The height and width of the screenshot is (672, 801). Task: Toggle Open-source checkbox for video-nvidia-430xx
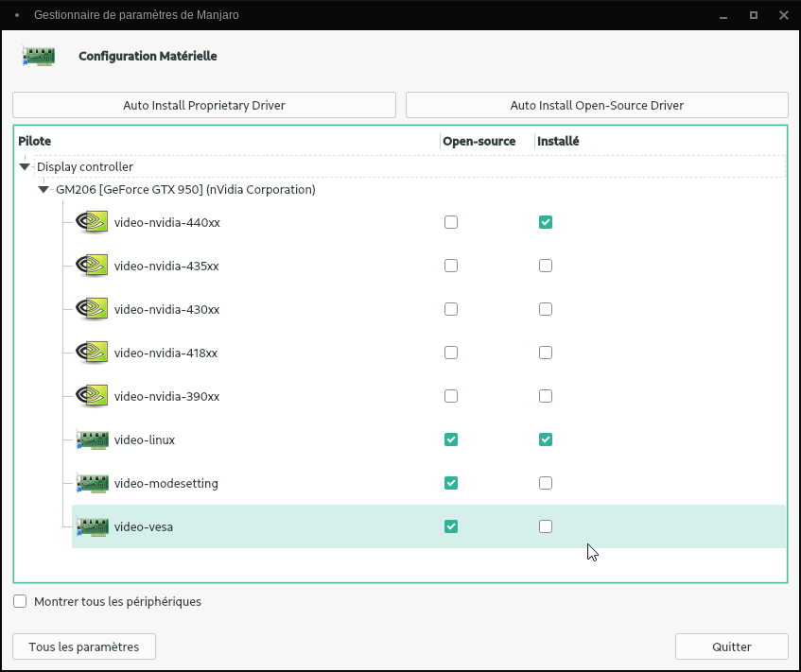click(x=451, y=309)
